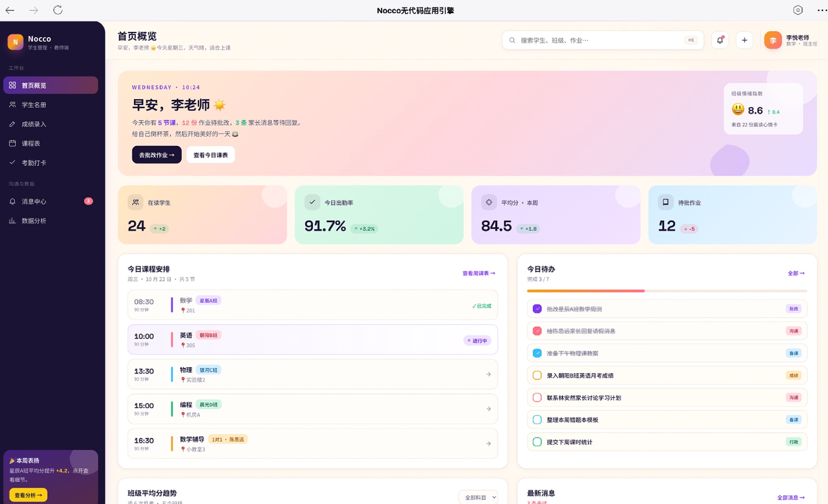Uncheck 给陈思远家长回复请假消息 task
This screenshot has height=504, width=828.
click(537, 331)
